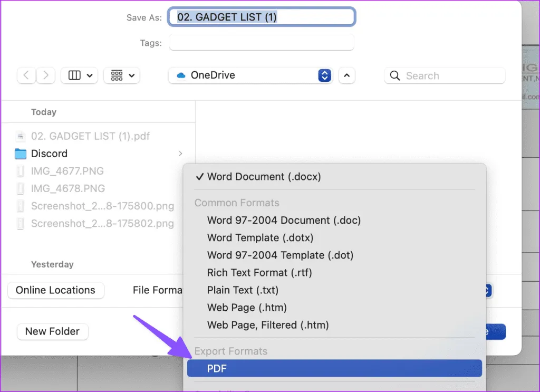Open the Discord folder
Screen dimensions: 540x392
click(x=49, y=154)
